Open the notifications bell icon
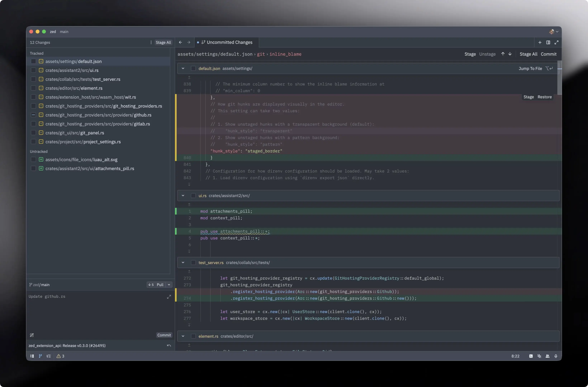Viewport: 588px width, 387px height. click(x=556, y=356)
